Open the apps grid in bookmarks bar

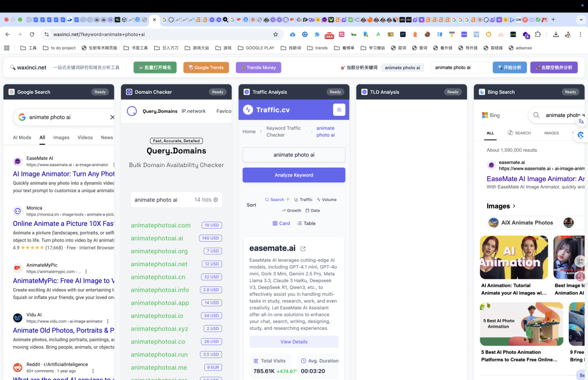[x=7, y=48]
